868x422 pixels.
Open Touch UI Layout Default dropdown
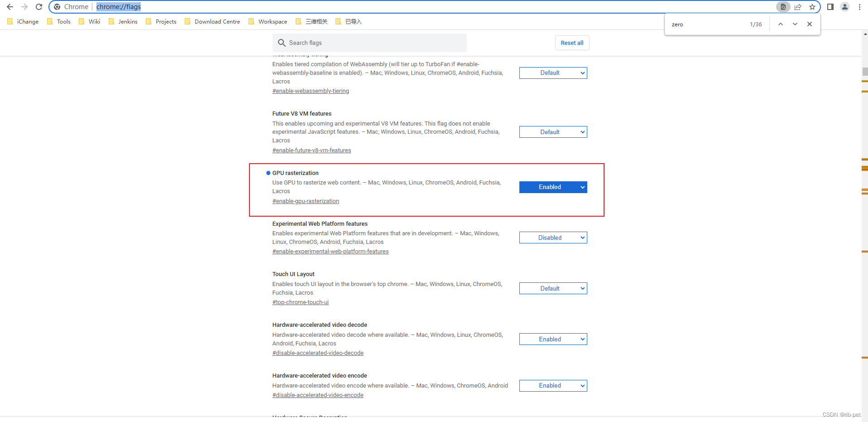[x=553, y=288]
